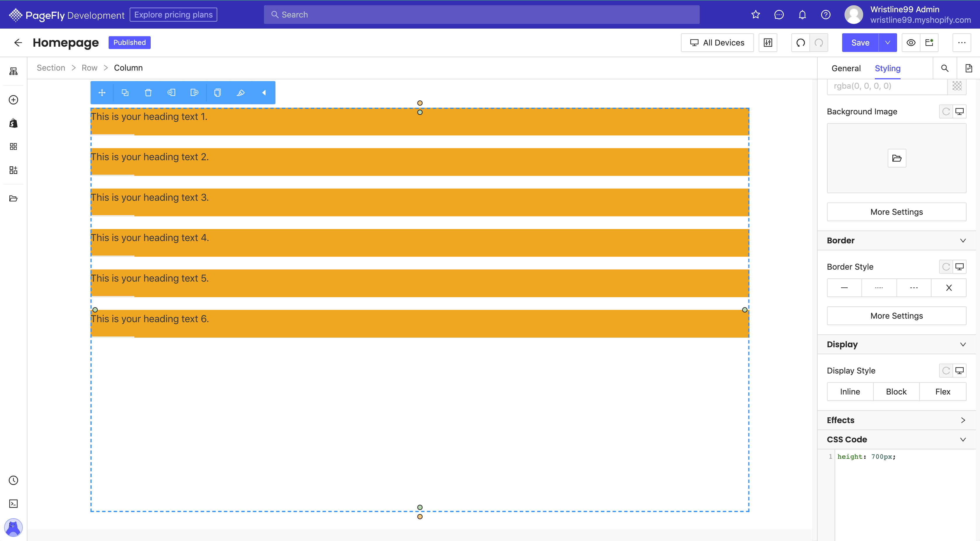The width and height of the screenshot is (980, 541).
Task: Click the redo button
Action: click(819, 43)
